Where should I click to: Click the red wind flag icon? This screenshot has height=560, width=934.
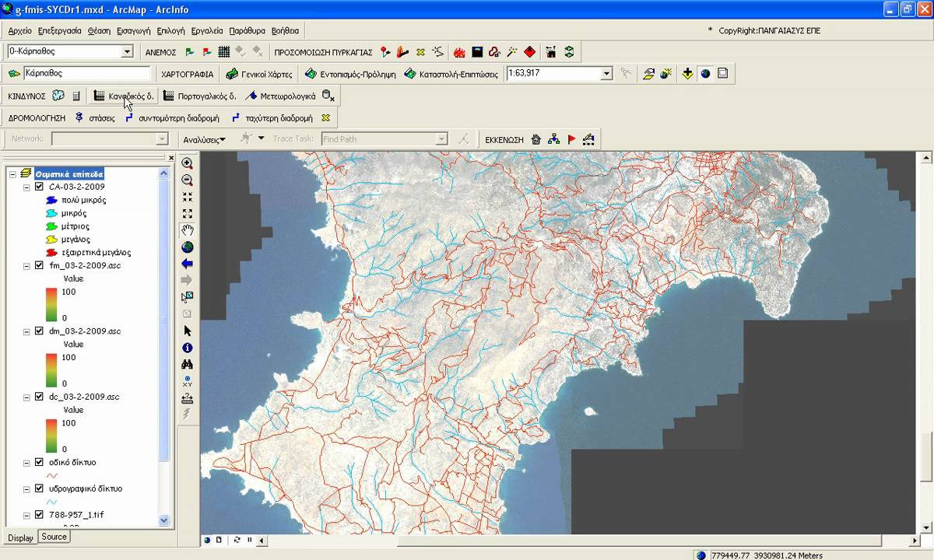[x=206, y=52]
